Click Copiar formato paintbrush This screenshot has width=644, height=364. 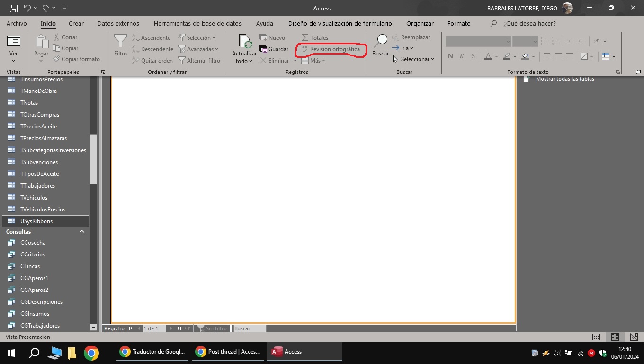click(76, 59)
